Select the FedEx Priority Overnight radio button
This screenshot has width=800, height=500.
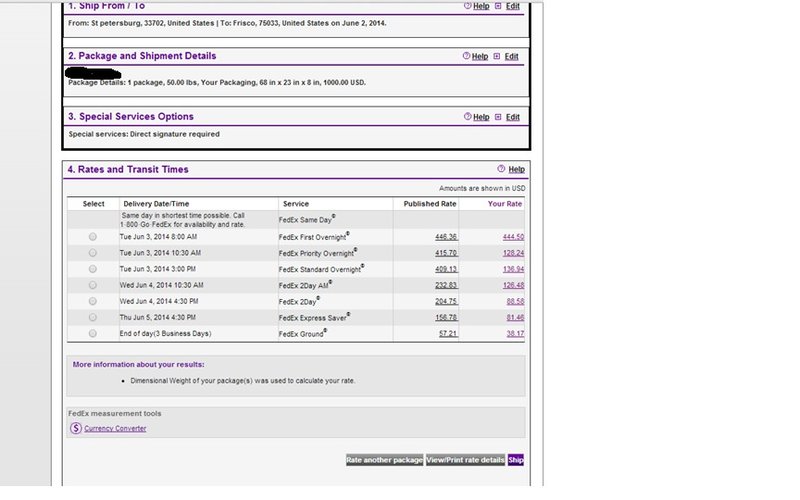click(92, 253)
